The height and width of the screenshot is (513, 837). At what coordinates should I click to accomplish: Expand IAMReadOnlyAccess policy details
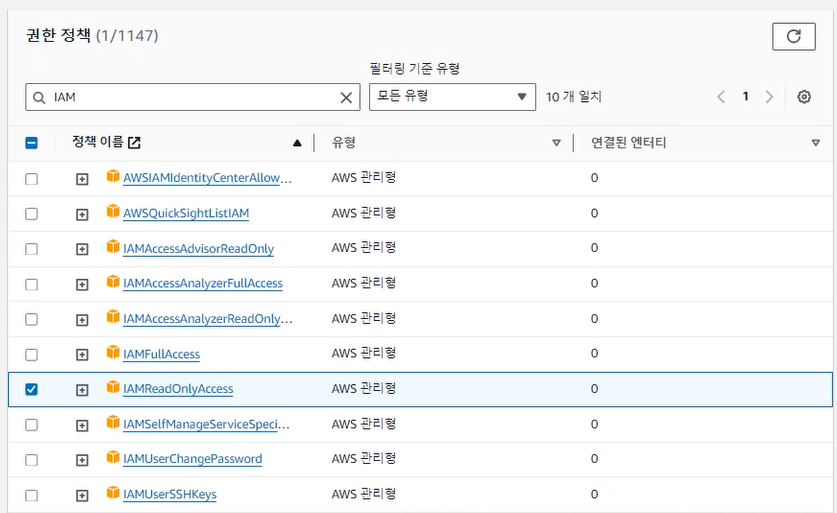(x=82, y=390)
